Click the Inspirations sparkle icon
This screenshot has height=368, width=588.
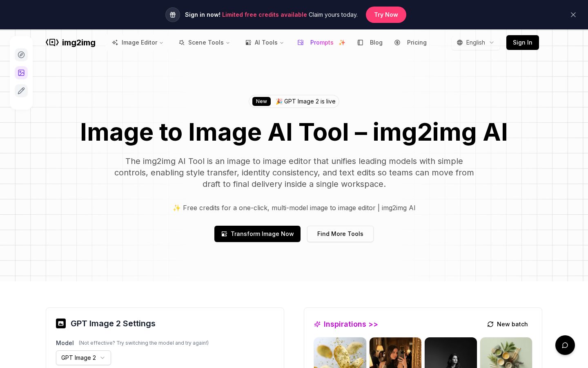(317, 324)
